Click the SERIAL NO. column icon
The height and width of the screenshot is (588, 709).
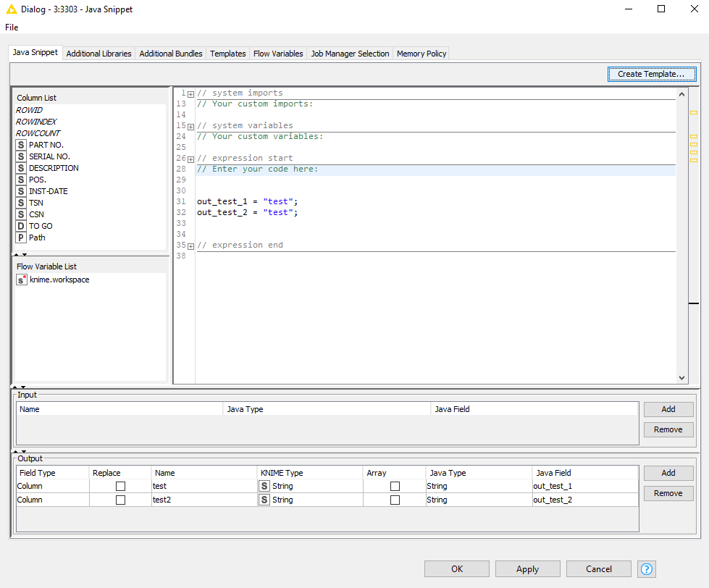(x=21, y=156)
